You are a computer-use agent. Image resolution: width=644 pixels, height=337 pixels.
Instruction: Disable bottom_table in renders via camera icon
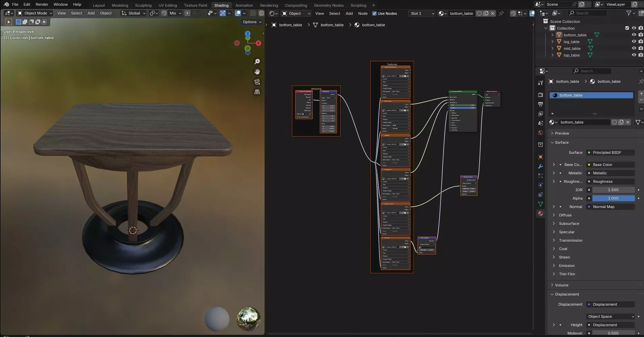pos(641,35)
